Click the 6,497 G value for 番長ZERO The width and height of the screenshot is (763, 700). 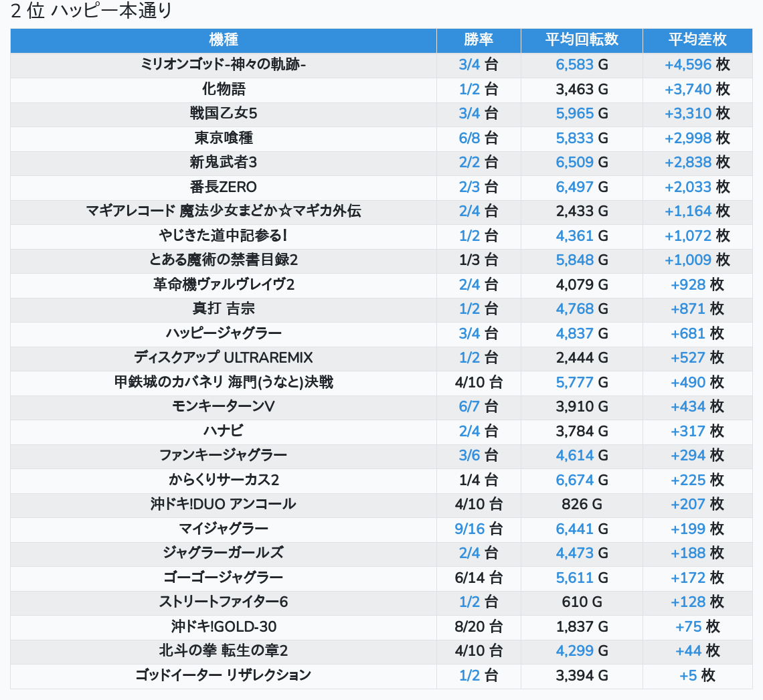[582, 187]
